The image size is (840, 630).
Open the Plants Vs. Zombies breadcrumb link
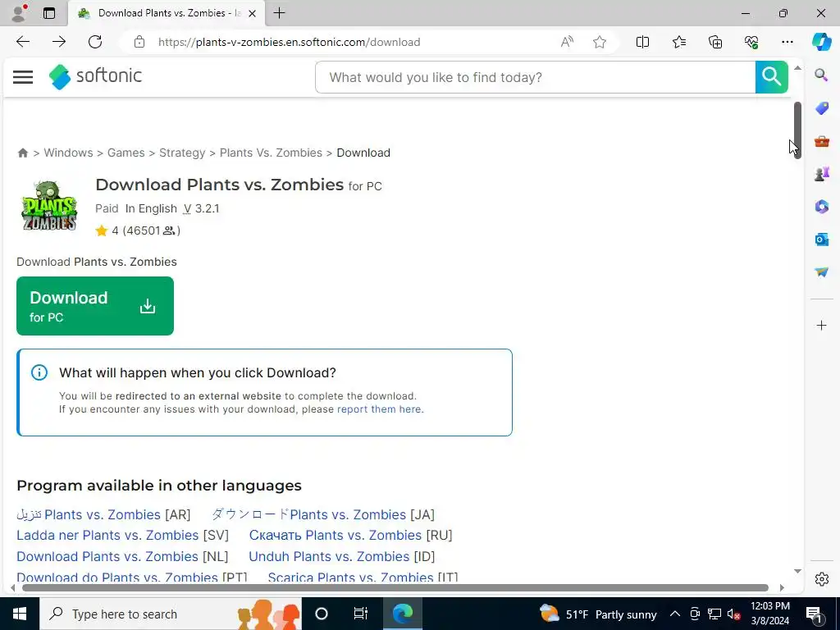[271, 153]
